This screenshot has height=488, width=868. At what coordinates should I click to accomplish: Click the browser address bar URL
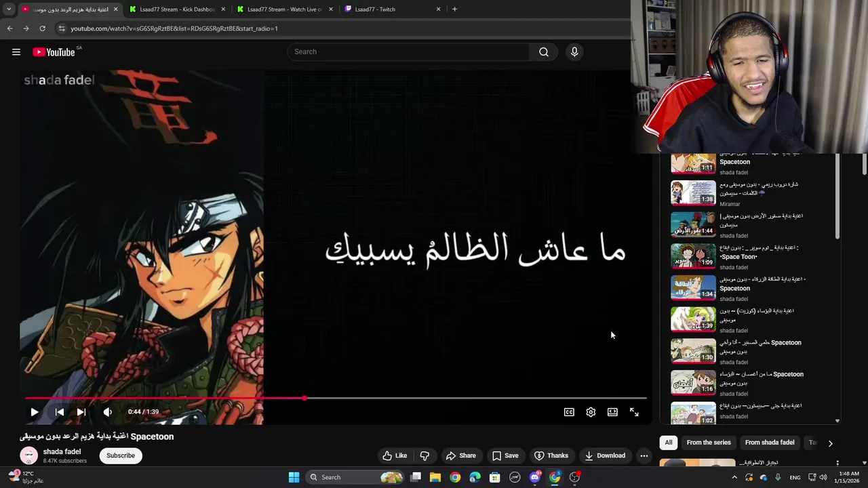coord(174,28)
